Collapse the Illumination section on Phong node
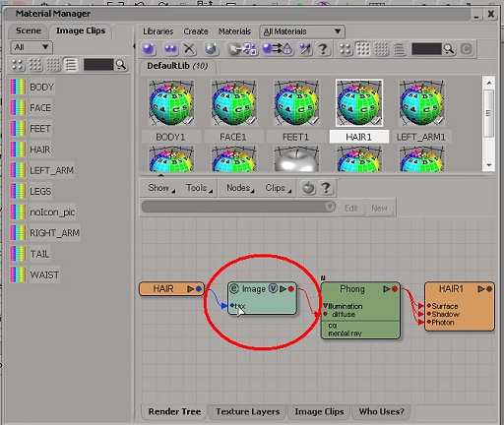Viewport: 504px width, 425px height. (325, 306)
